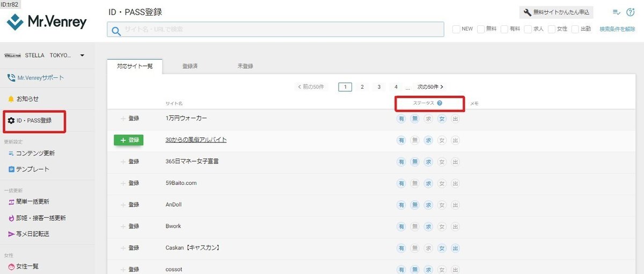This screenshot has height=274, width=644.
Task: Click the Mr.Venrey logo
Action: [46, 22]
